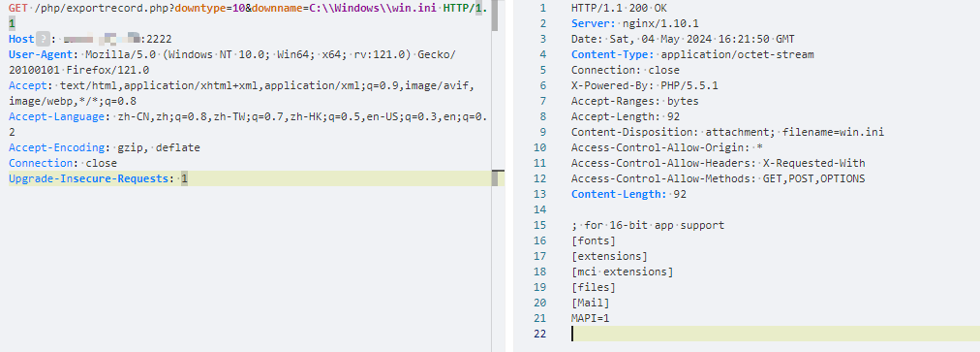Viewport: 980px width, 352px height.
Task: Click the image/webp,*/*;q=0.8 text
Action: (x=73, y=101)
